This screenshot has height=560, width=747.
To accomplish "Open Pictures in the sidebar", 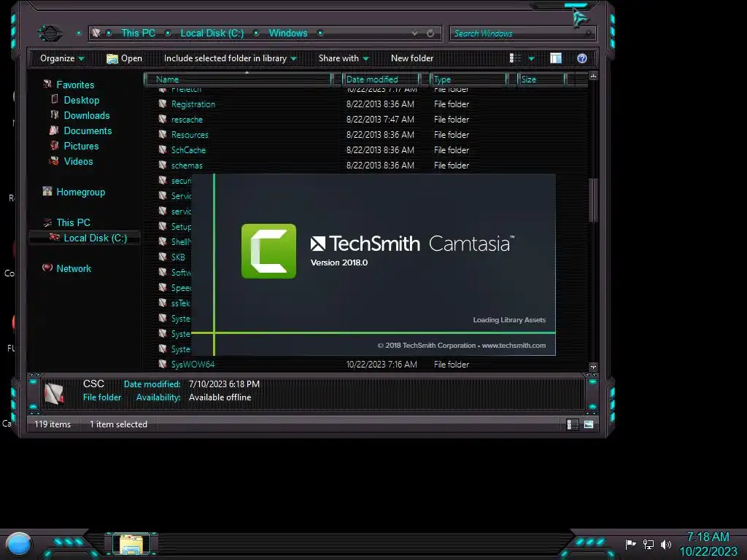I will [81, 146].
